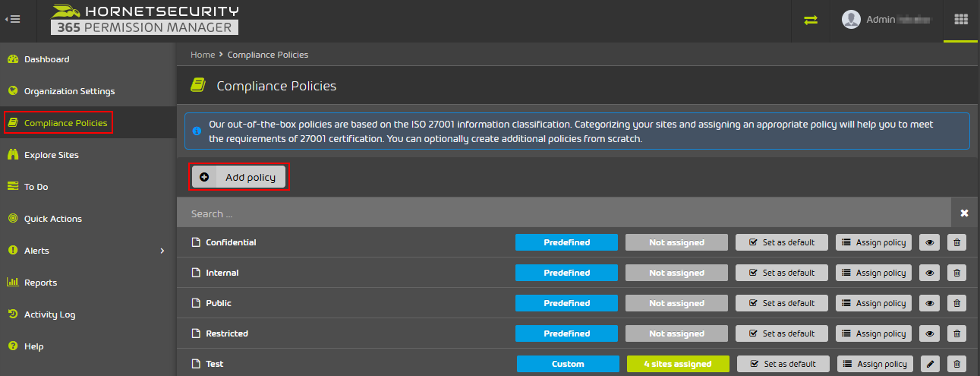The height and width of the screenshot is (376, 980).
Task: Select the Public policy name
Action: click(219, 303)
